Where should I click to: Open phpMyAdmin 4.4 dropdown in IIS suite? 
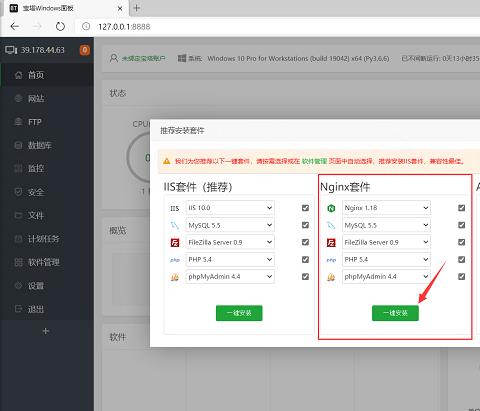click(230, 276)
